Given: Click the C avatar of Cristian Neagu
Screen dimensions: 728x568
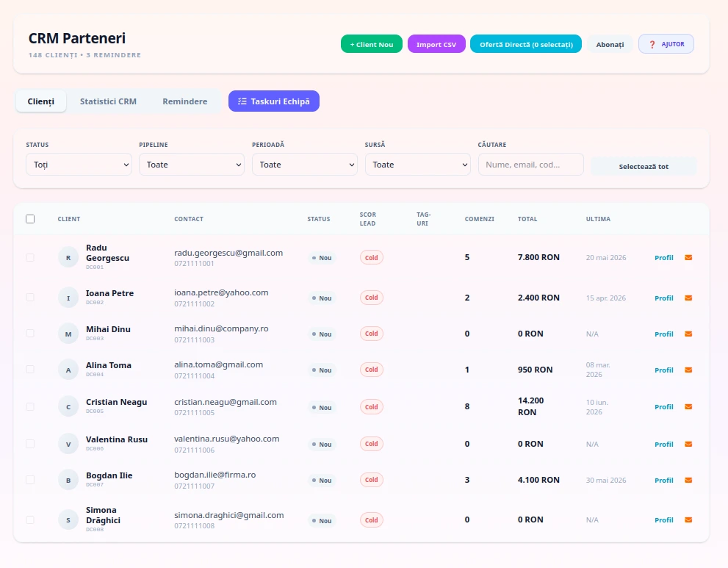Looking at the screenshot, I should point(68,407).
